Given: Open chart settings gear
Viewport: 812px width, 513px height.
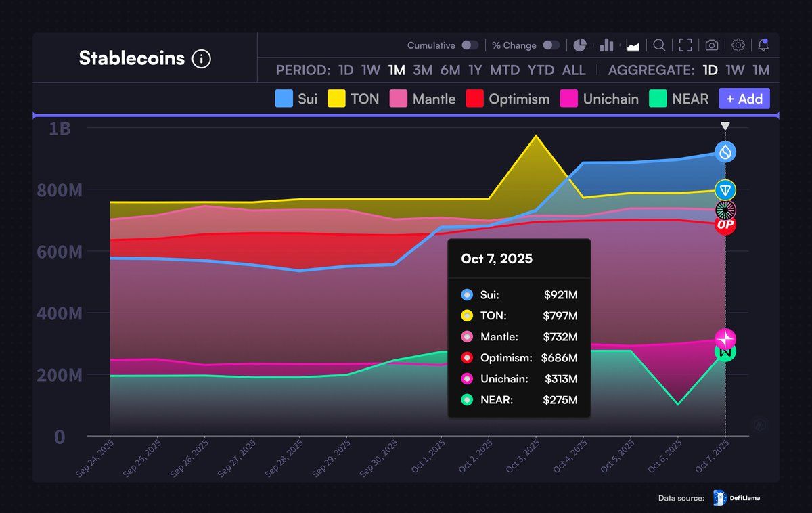Looking at the screenshot, I should coord(738,45).
